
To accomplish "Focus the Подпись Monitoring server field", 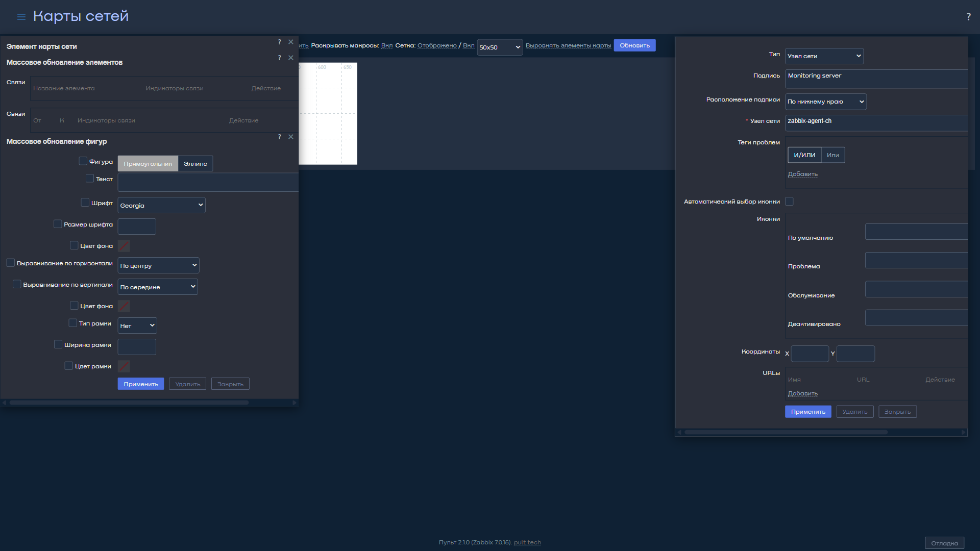I will 876,79.
